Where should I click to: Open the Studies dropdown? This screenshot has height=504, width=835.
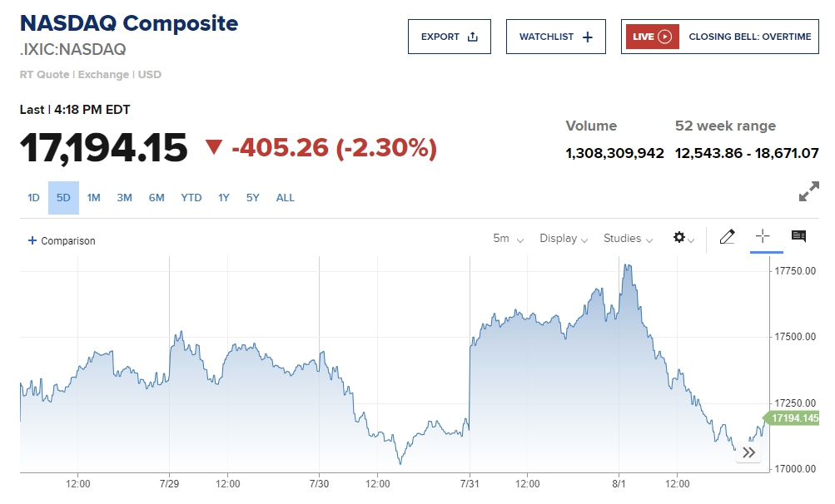[628, 239]
